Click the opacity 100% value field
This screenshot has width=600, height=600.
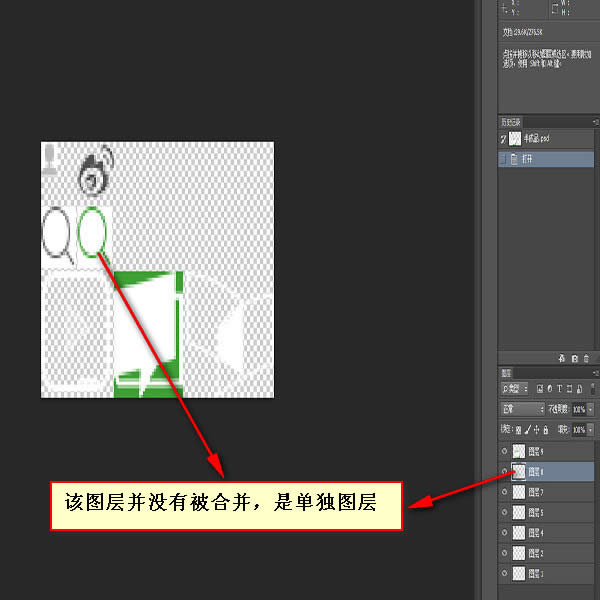579,409
